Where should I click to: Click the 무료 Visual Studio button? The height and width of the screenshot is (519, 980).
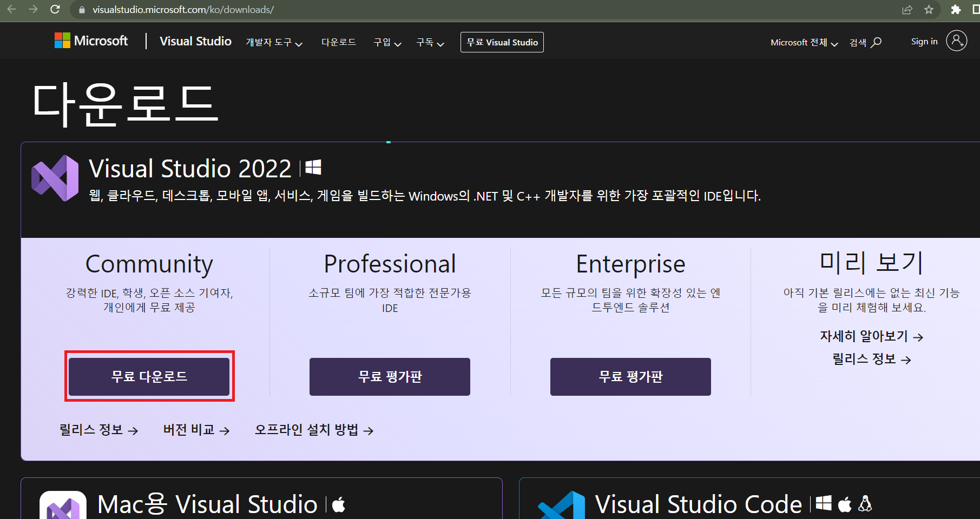[x=502, y=42]
